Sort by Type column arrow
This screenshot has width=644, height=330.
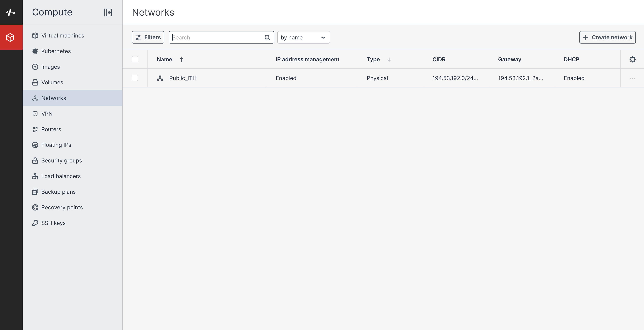pos(389,59)
